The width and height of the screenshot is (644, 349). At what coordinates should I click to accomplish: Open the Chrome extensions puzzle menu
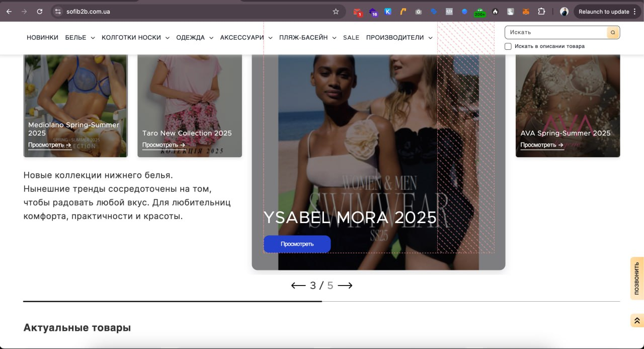pos(541,12)
